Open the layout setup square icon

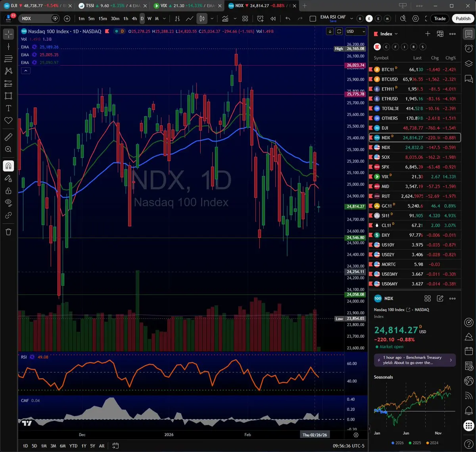click(x=313, y=19)
